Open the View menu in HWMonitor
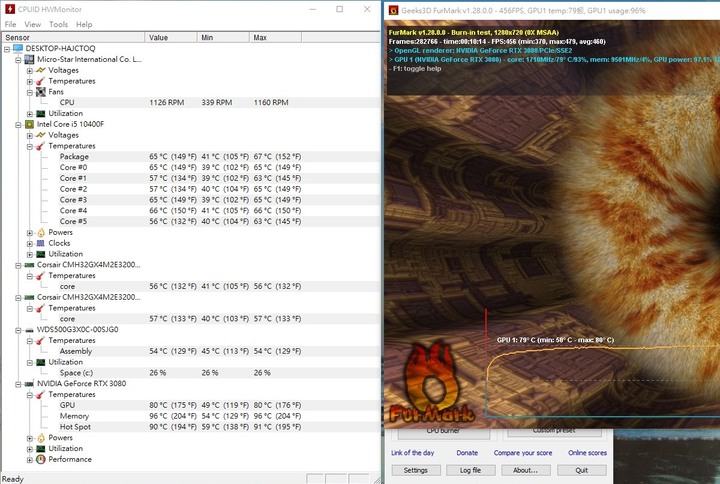 (33, 24)
